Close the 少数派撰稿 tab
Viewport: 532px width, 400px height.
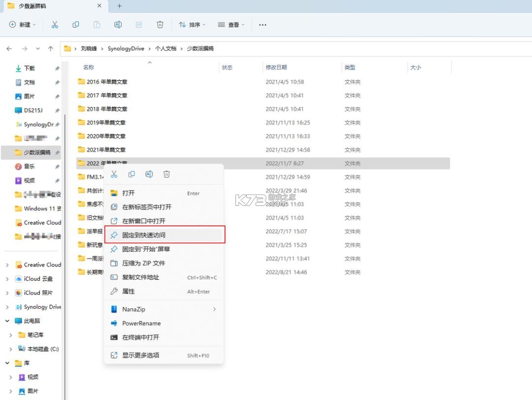pos(99,6)
